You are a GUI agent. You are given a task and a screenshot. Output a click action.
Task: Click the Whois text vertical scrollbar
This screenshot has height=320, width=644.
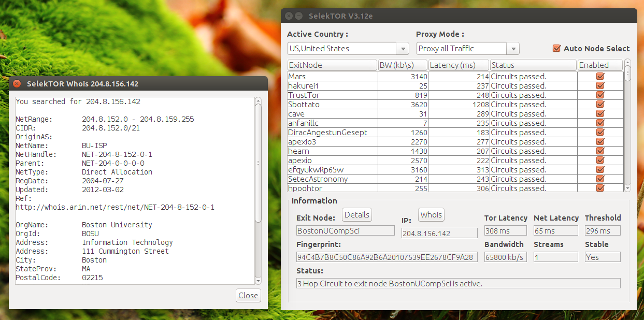(258, 191)
